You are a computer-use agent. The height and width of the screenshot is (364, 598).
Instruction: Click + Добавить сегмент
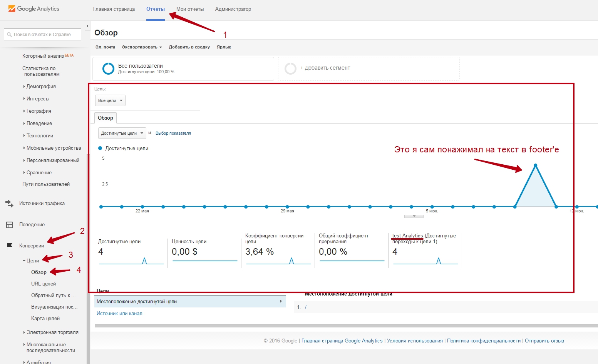(325, 68)
